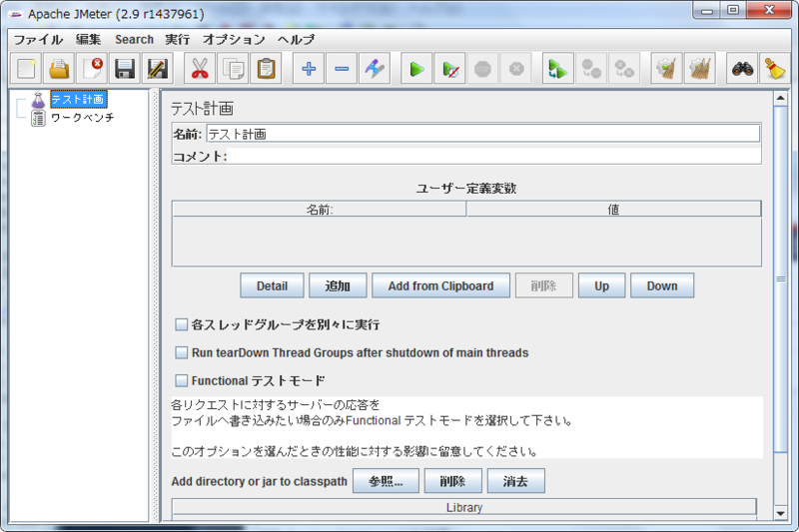Enable Functional テストモード checkbox
799x532 pixels.
(182, 381)
